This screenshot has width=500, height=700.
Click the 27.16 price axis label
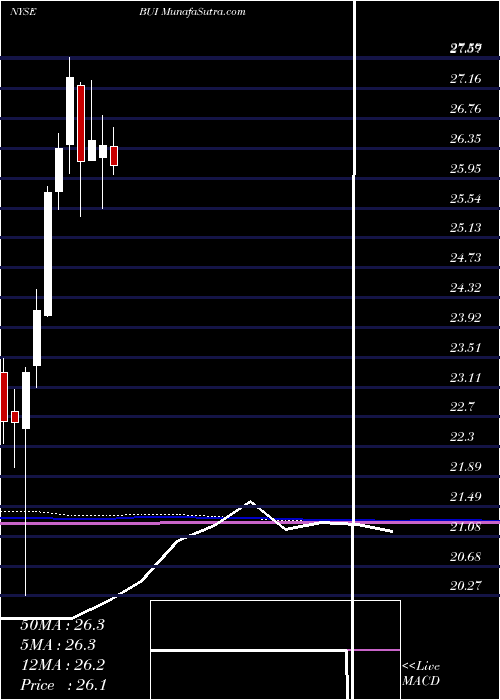pos(466,79)
